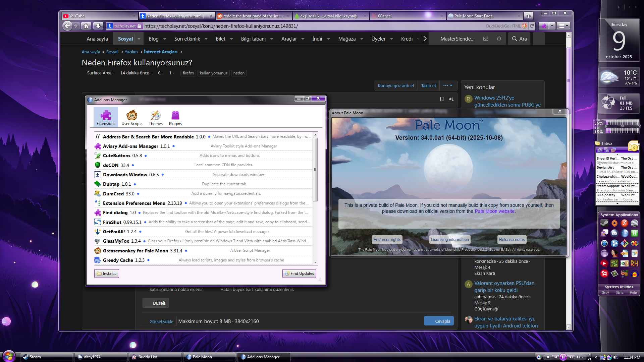Viewport: 644px width, 362px height.
Task: Click Licensing information in About Pale Moon
Action: click(450, 239)
